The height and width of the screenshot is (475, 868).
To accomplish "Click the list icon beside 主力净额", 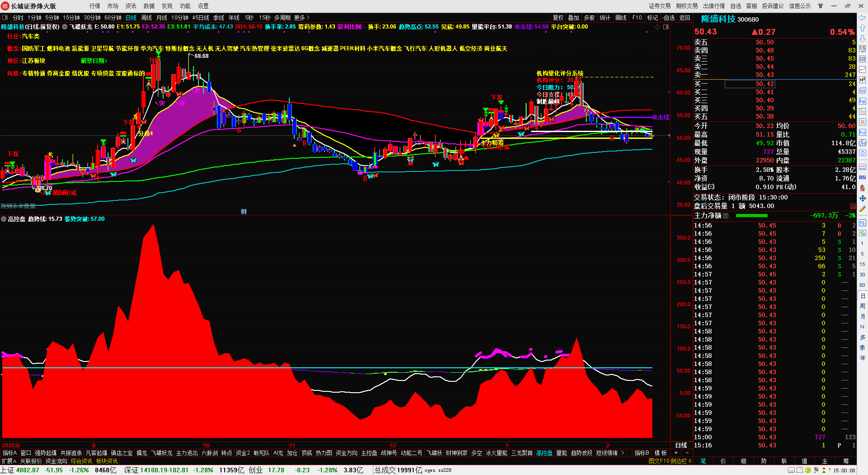I will point(726,216).
